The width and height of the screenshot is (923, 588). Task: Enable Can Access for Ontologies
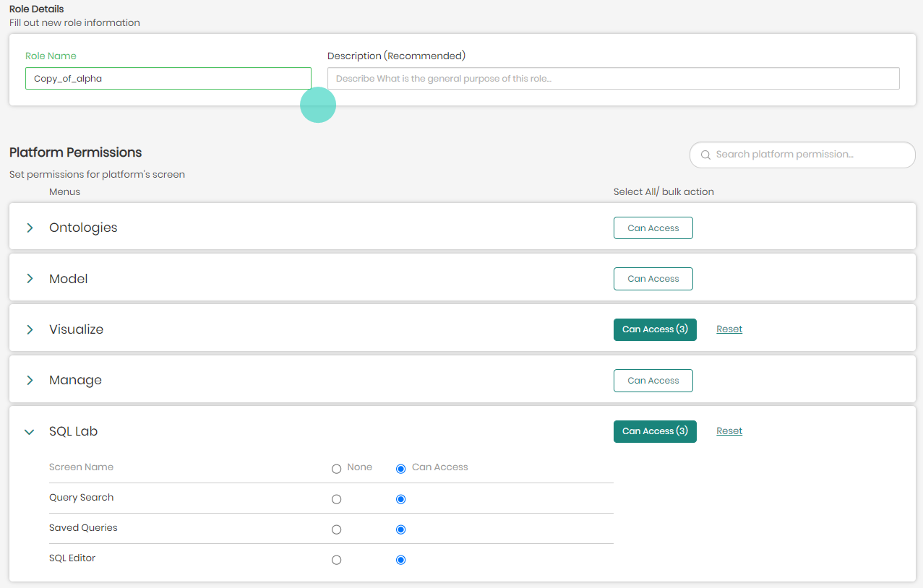653,228
